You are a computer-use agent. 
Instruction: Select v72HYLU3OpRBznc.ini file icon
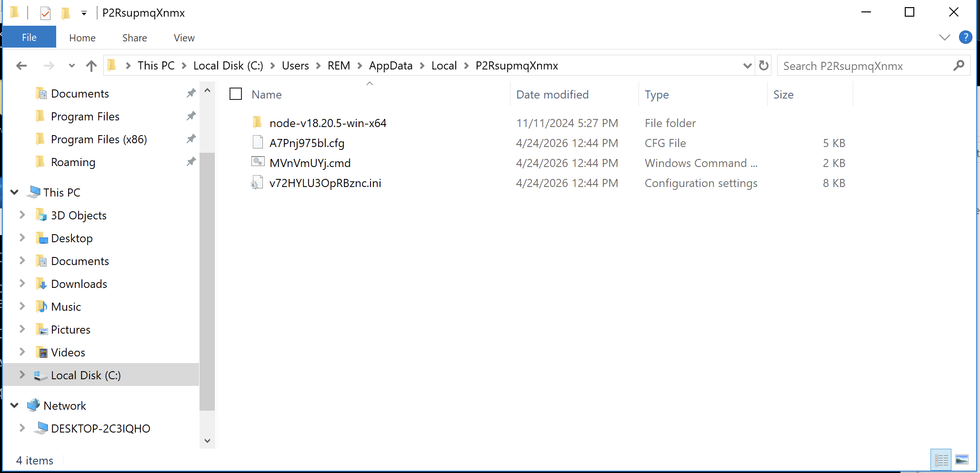(x=257, y=183)
